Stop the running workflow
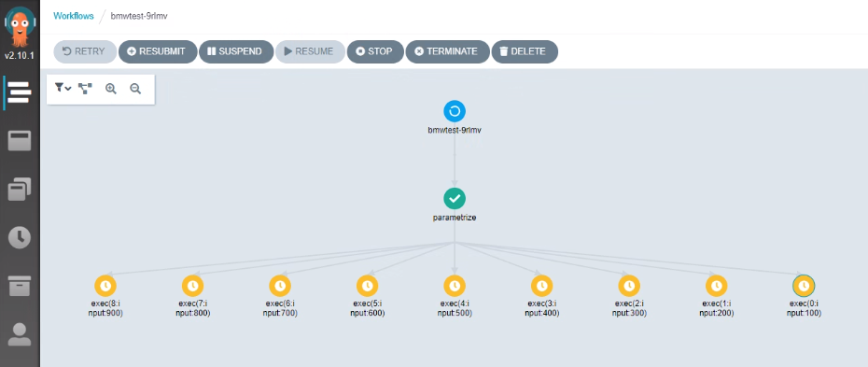 coord(375,51)
